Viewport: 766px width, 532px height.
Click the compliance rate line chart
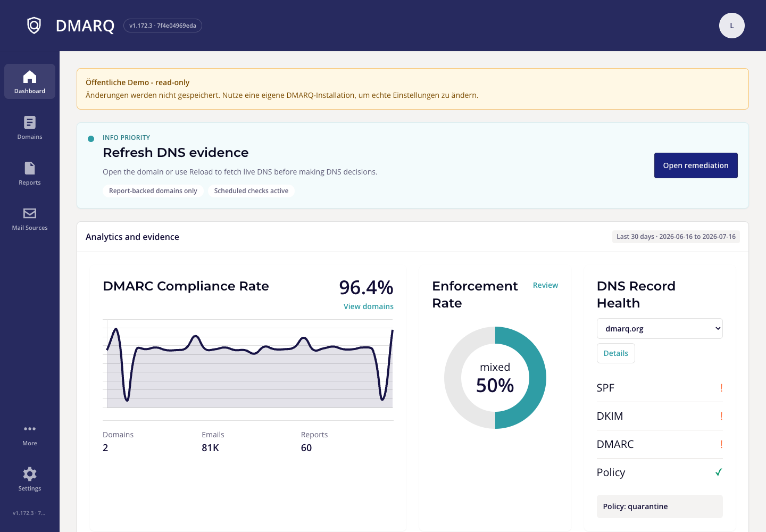click(x=248, y=364)
